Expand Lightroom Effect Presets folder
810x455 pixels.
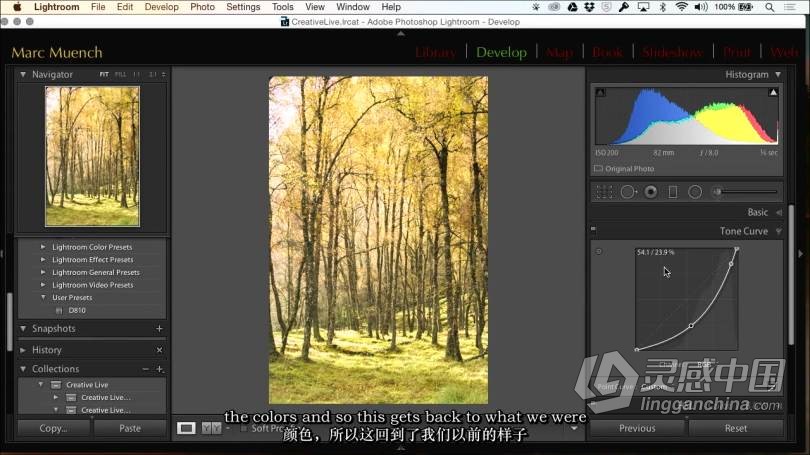pyautogui.click(x=43, y=260)
